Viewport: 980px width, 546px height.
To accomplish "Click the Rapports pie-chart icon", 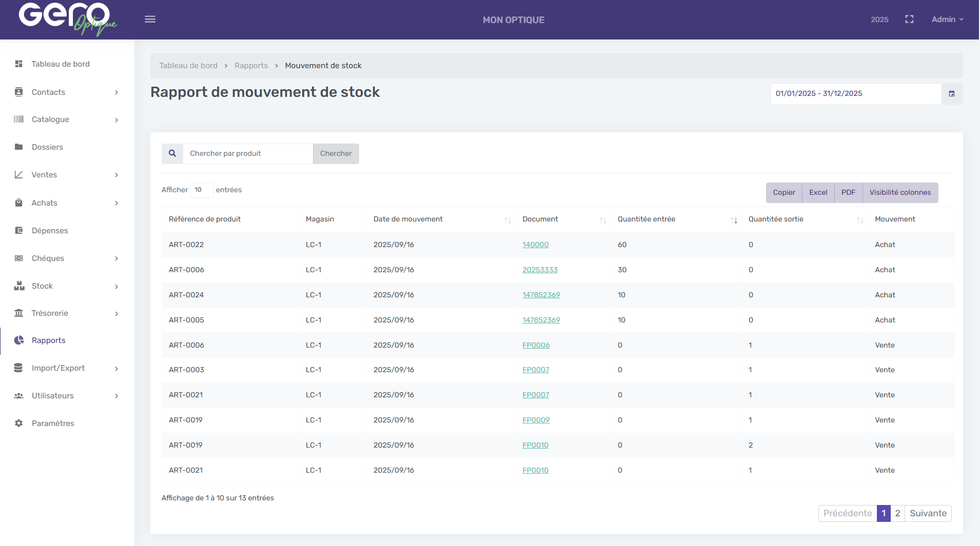I will [x=18, y=340].
